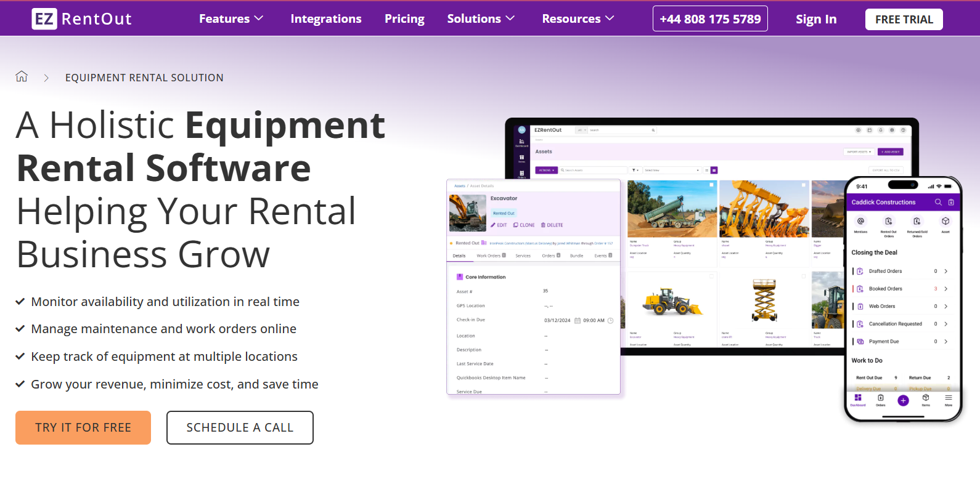Tap the purple plus button on phone
The image size is (980, 484).
903,401
